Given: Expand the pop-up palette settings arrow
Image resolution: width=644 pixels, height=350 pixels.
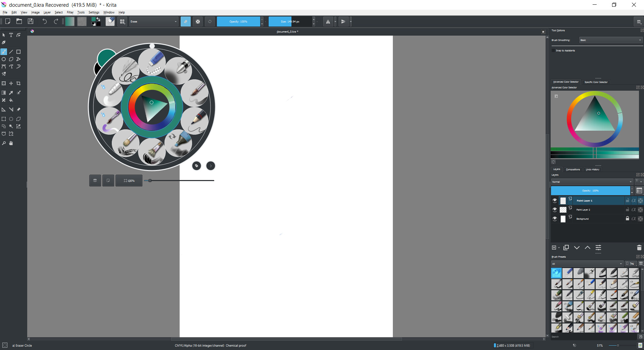Looking at the screenshot, I should (x=211, y=166).
